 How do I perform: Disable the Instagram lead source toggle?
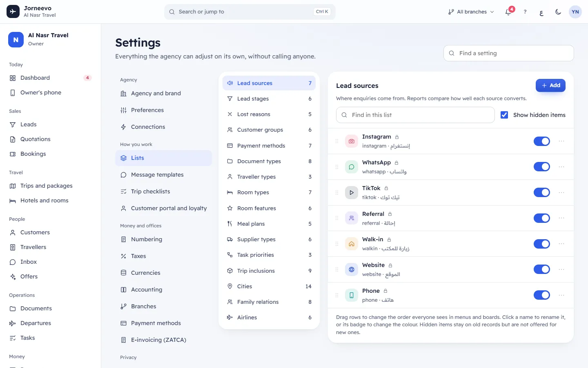click(x=542, y=141)
